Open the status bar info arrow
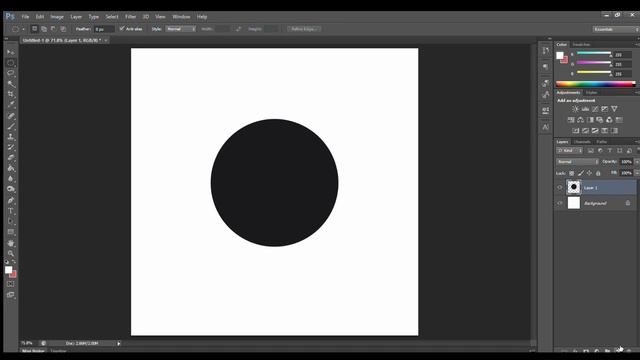 point(119,344)
